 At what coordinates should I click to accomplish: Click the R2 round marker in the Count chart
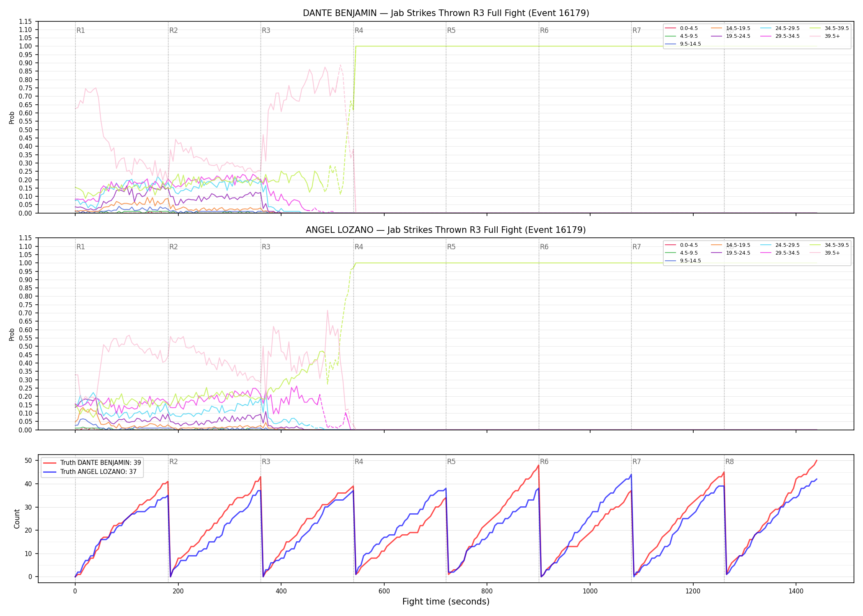pyautogui.click(x=173, y=462)
